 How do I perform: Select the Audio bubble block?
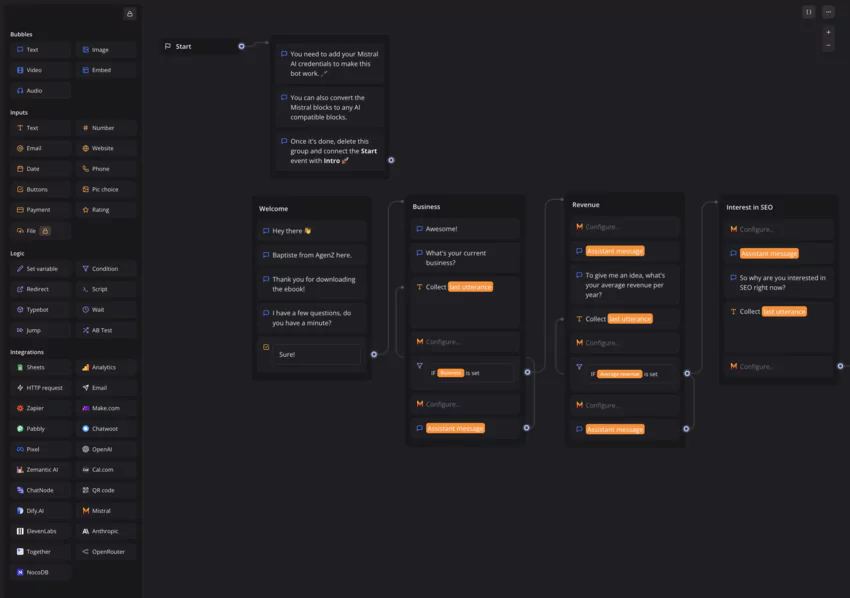40,90
